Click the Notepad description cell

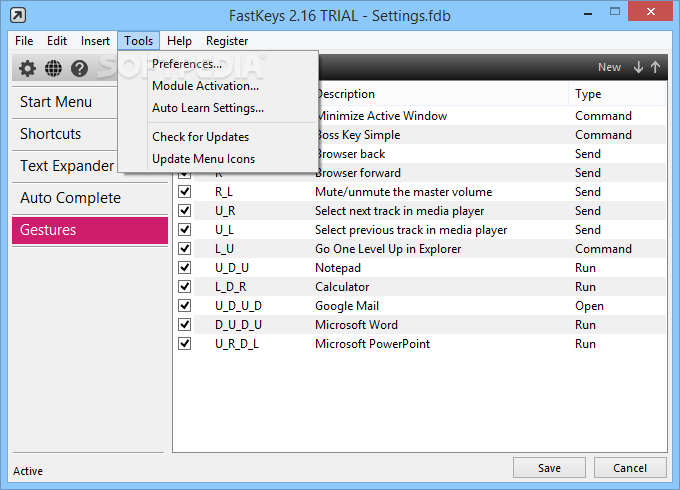(338, 268)
